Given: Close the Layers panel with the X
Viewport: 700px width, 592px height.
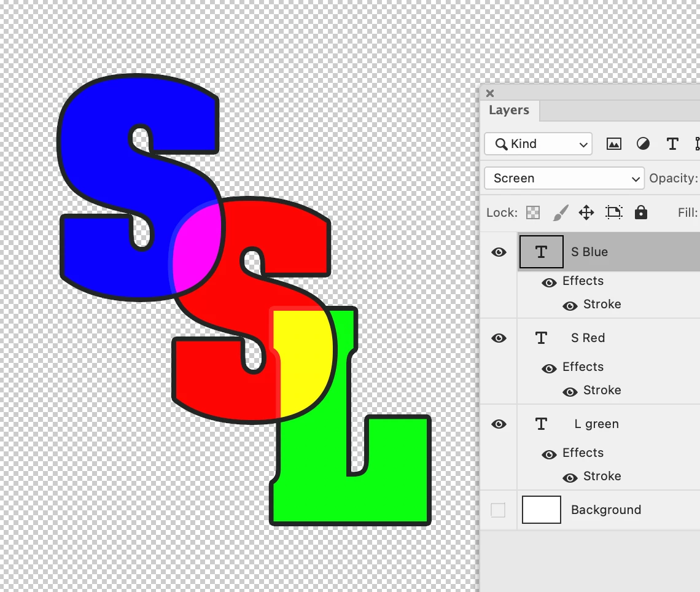Looking at the screenshot, I should 490,93.
